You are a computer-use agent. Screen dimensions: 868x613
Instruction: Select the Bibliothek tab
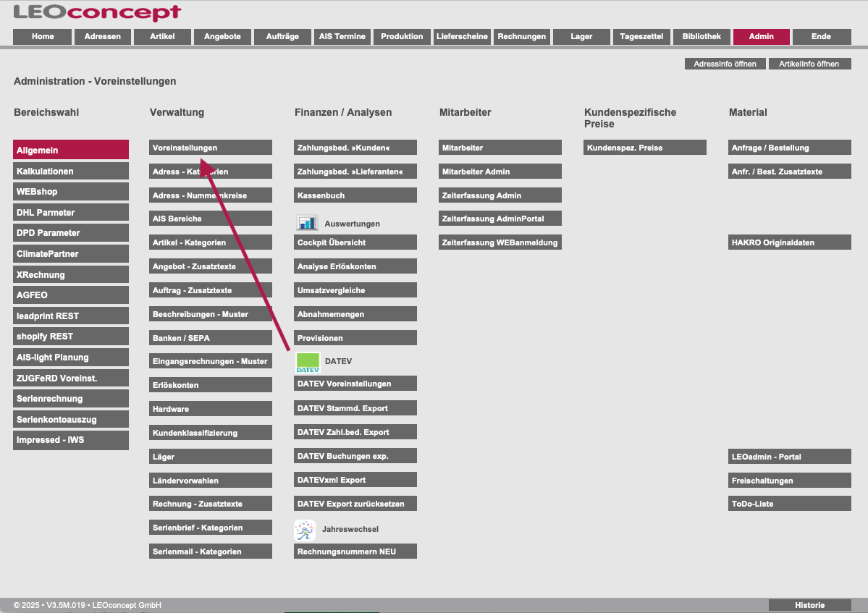point(701,37)
